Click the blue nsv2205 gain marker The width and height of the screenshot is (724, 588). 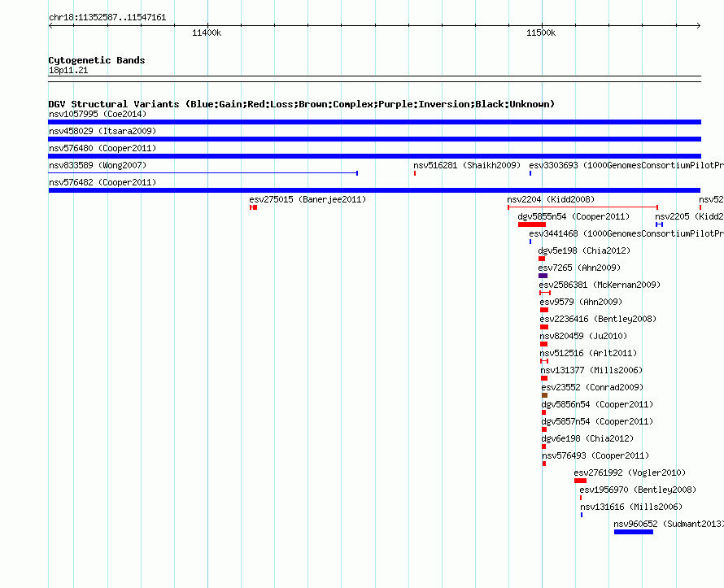tap(660, 224)
